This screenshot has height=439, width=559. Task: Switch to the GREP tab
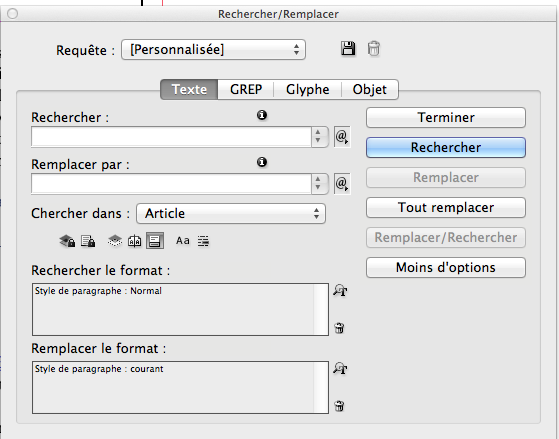pos(246,90)
